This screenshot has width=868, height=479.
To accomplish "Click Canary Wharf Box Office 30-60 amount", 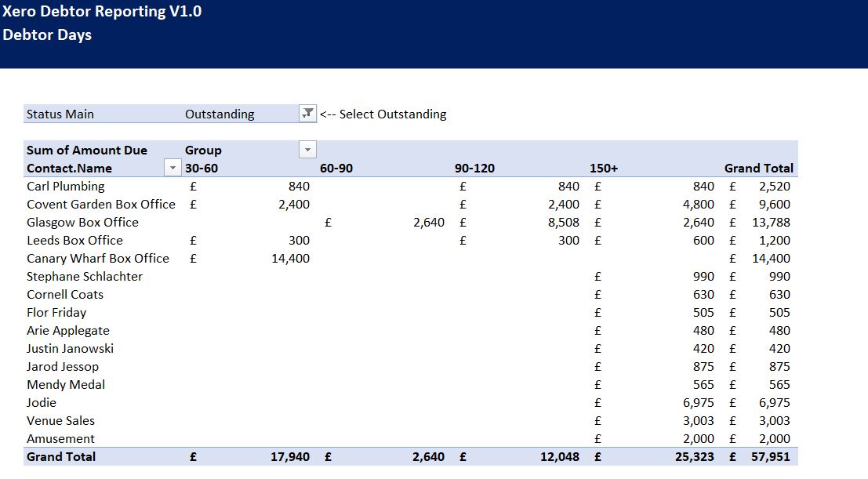I will pyautogui.click(x=290, y=258).
